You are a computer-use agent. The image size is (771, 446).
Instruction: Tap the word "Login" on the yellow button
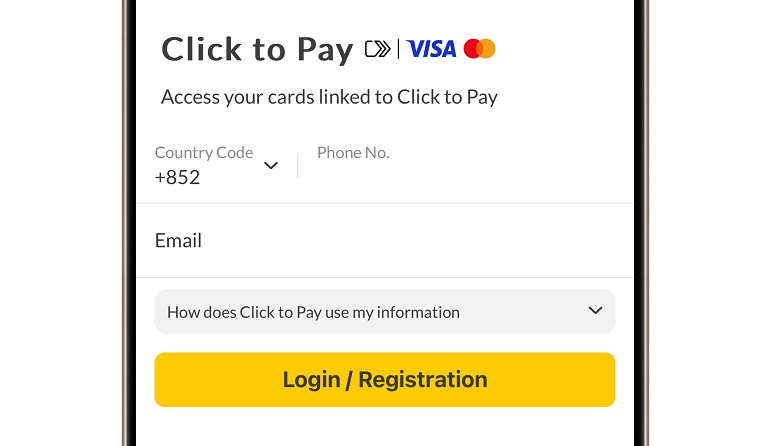(x=310, y=380)
